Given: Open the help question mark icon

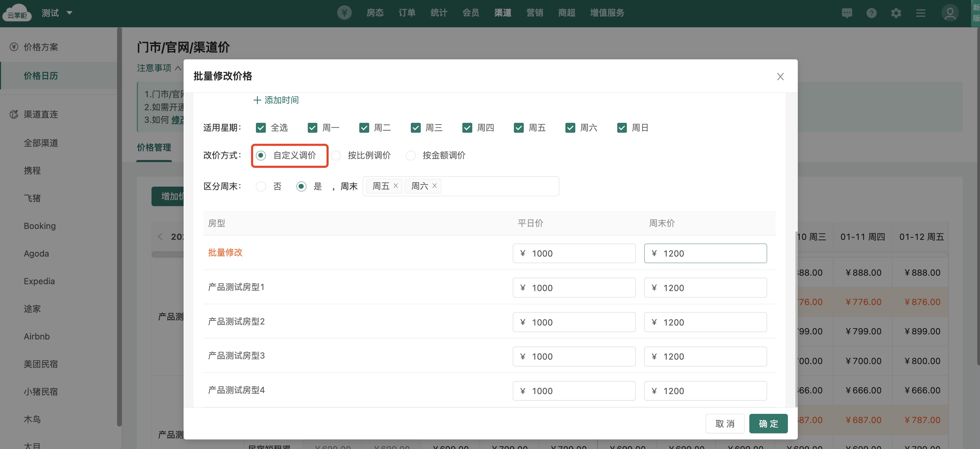Looking at the screenshot, I should click(871, 13).
